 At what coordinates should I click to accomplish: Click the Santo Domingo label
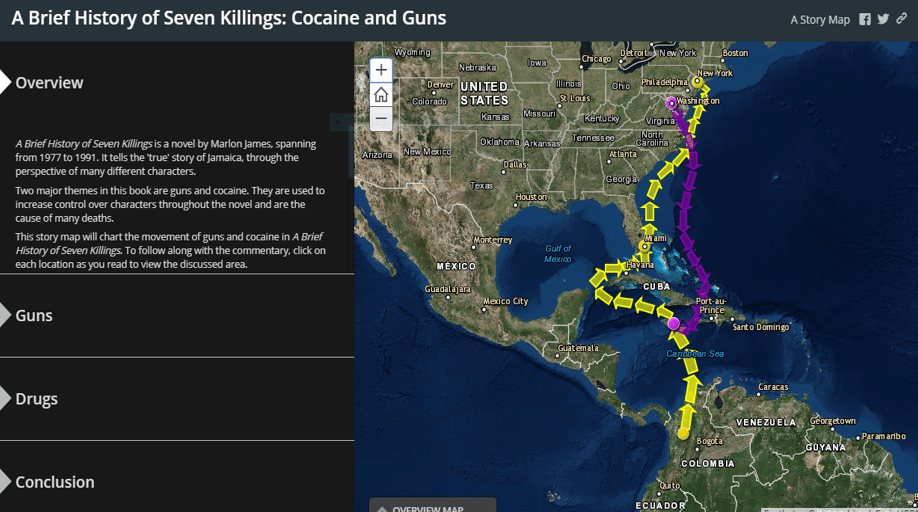pyautogui.click(x=761, y=327)
